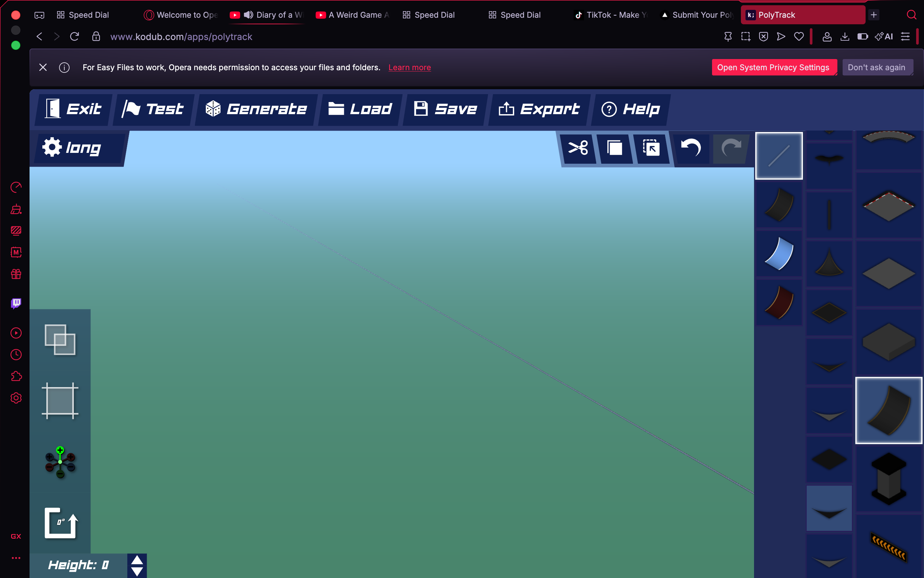Pick the highlighted curved ramp piece

click(x=889, y=411)
